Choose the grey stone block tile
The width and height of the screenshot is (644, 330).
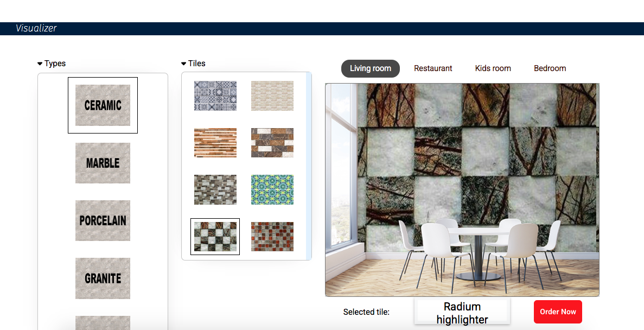[x=215, y=189]
